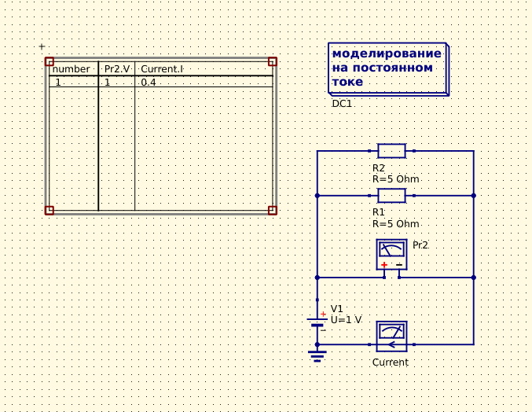
Task: Click the bottom-right table resize handle
Action: [x=273, y=210]
